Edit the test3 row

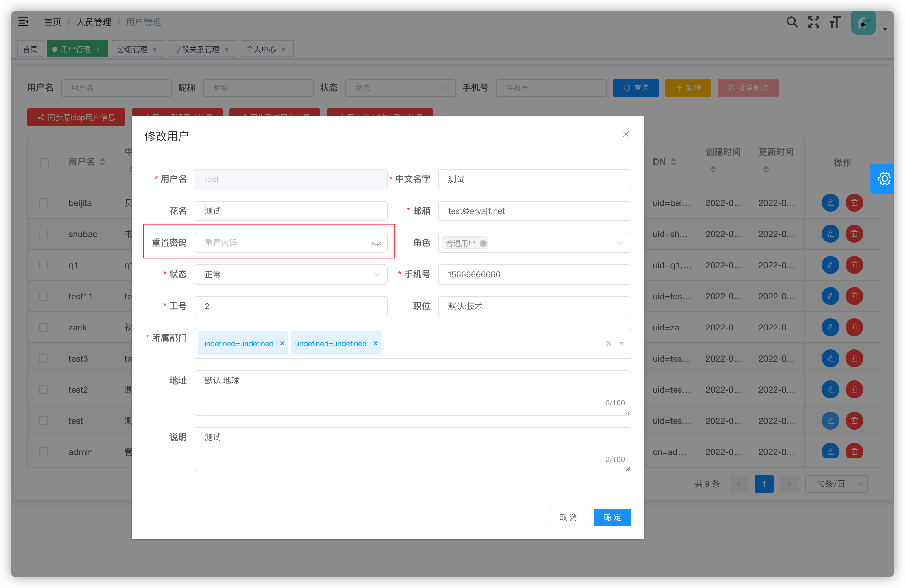click(x=830, y=358)
